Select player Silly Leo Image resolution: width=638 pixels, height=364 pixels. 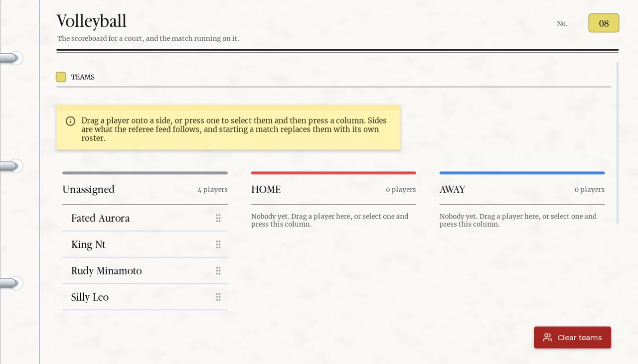[x=145, y=297]
